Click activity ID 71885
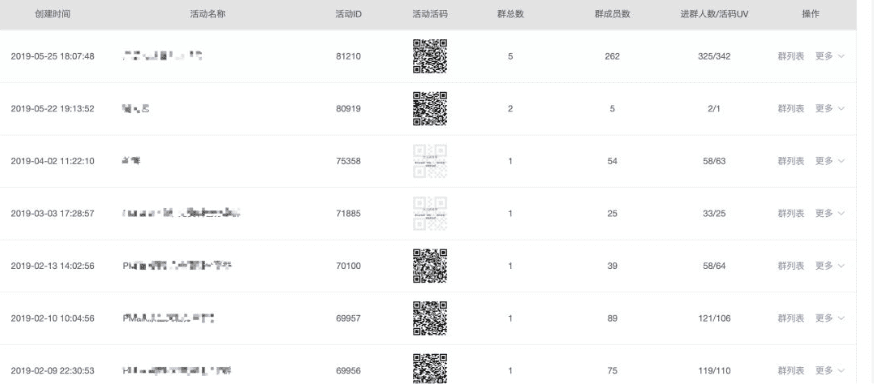875x388 pixels. pos(348,213)
